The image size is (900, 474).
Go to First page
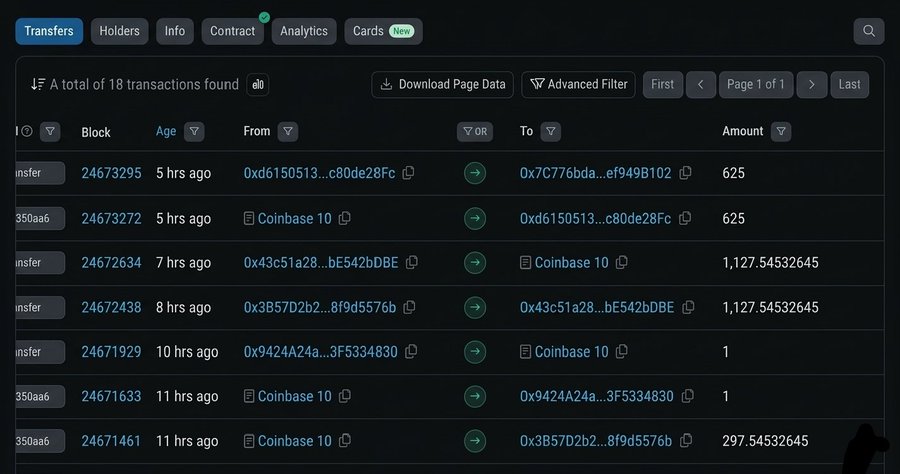pyautogui.click(x=662, y=84)
